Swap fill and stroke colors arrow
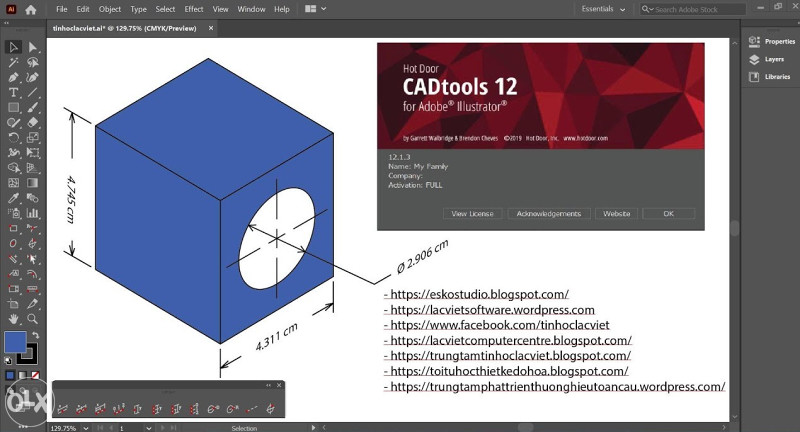The width and height of the screenshot is (800, 432). tap(36, 335)
